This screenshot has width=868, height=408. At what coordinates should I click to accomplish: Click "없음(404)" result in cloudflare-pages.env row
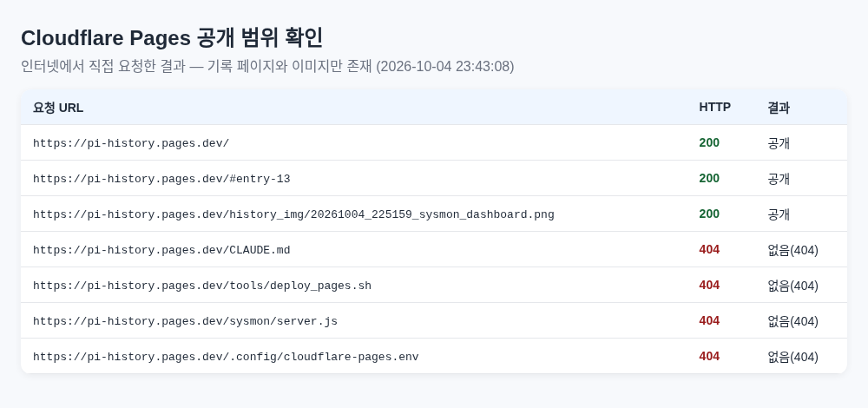[792, 357]
